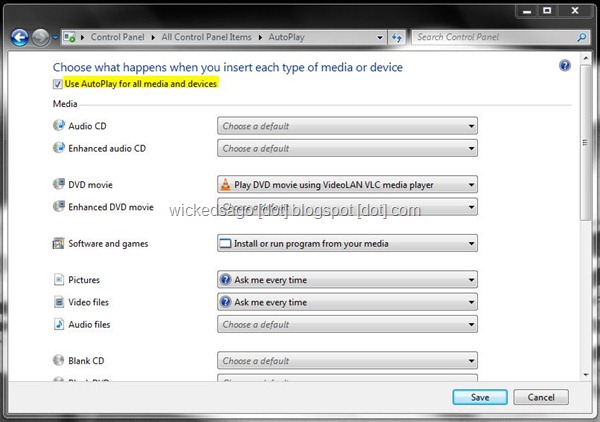Expand arrow after Control Panel breadcrumb
Image resolution: width=600 pixels, height=422 pixels.
coord(153,37)
